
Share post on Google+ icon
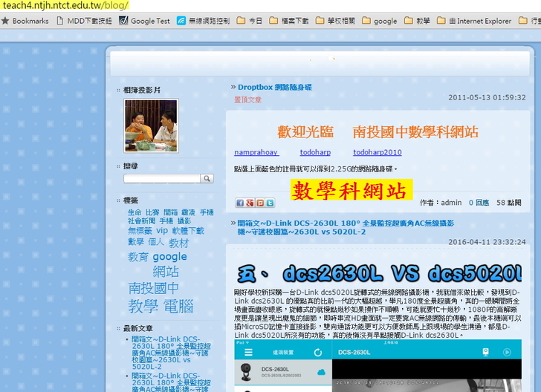250,203
